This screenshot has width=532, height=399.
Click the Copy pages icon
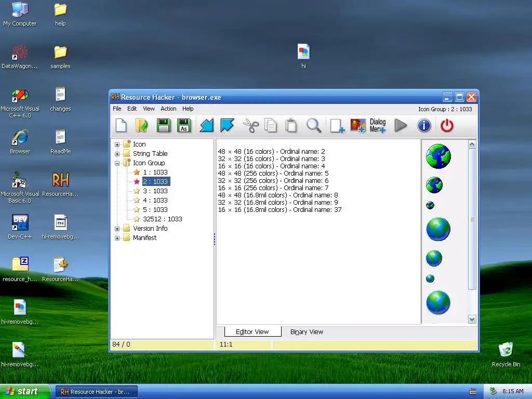point(270,126)
